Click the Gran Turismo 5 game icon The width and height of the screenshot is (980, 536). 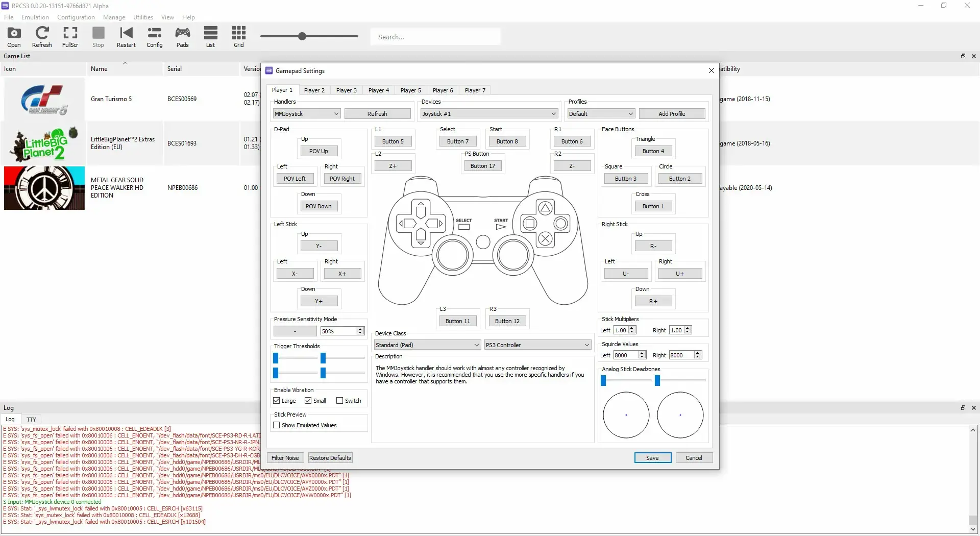[x=44, y=100]
